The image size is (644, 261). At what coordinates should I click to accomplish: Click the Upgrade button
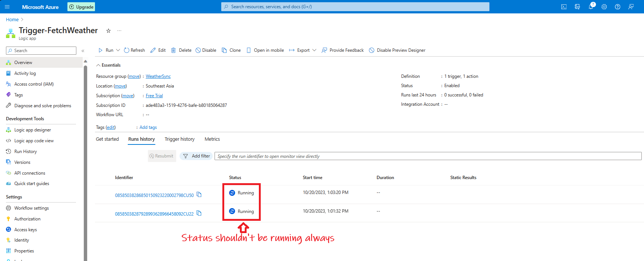(x=81, y=7)
